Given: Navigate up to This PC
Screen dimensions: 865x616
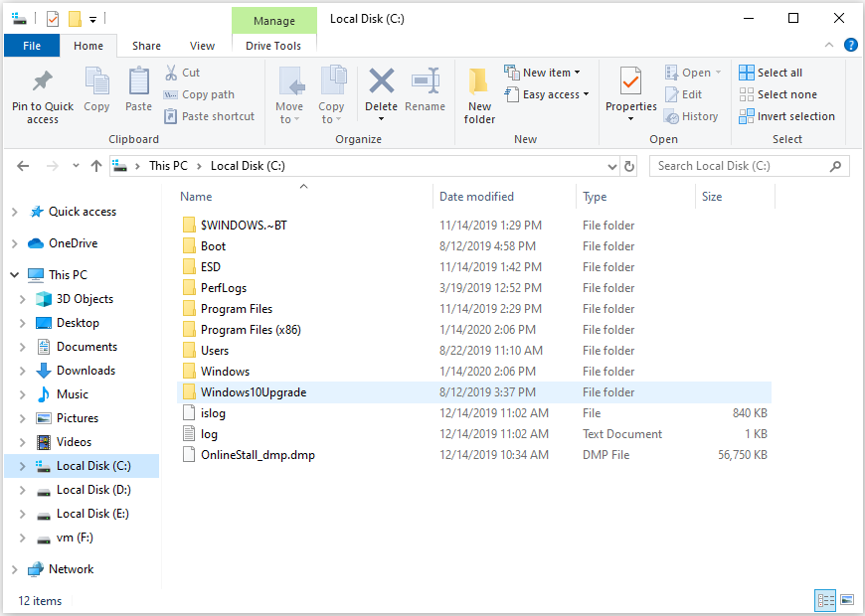Looking at the screenshot, I should pyautogui.click(x=94, y=166).
